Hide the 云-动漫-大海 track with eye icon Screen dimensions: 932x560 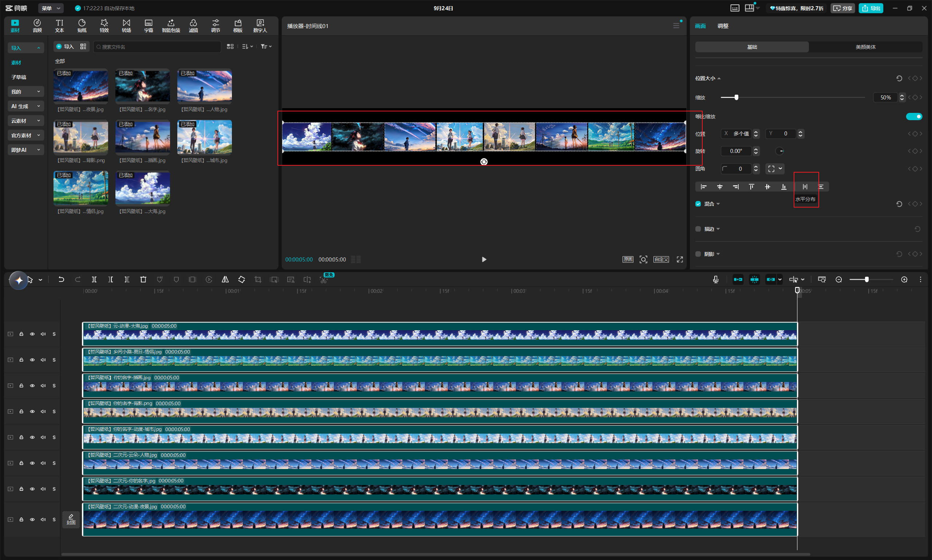point(32,334)
